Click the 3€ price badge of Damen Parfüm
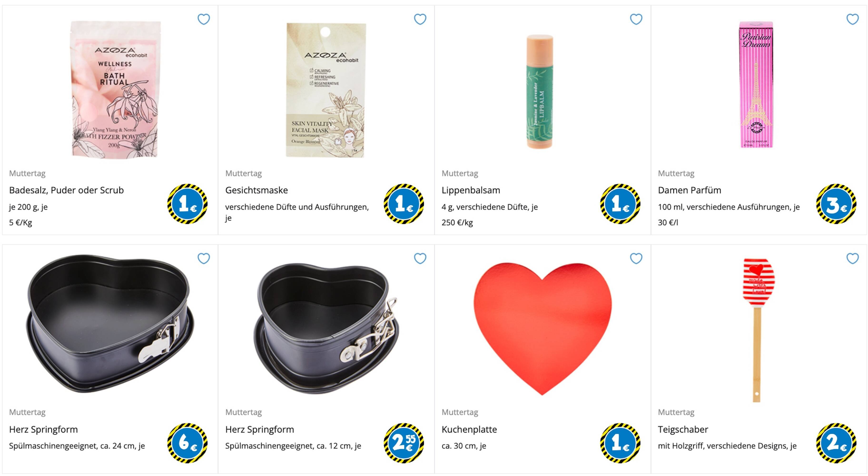868x476 pixels. tap(836, 204)
